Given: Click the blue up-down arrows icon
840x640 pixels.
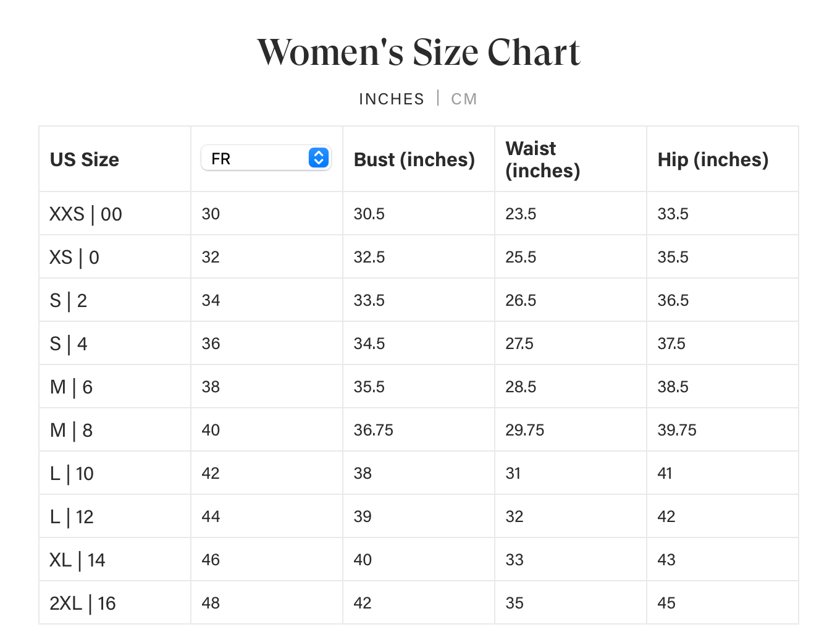Looking at the screenshot, I should click(x=318, y=158).
